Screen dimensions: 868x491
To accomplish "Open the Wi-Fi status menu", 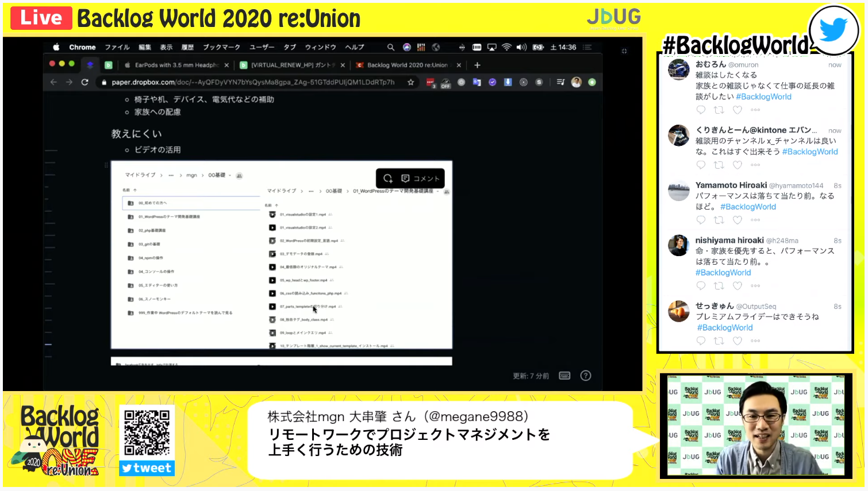I will pyautogui.click(x=506, y=47).
